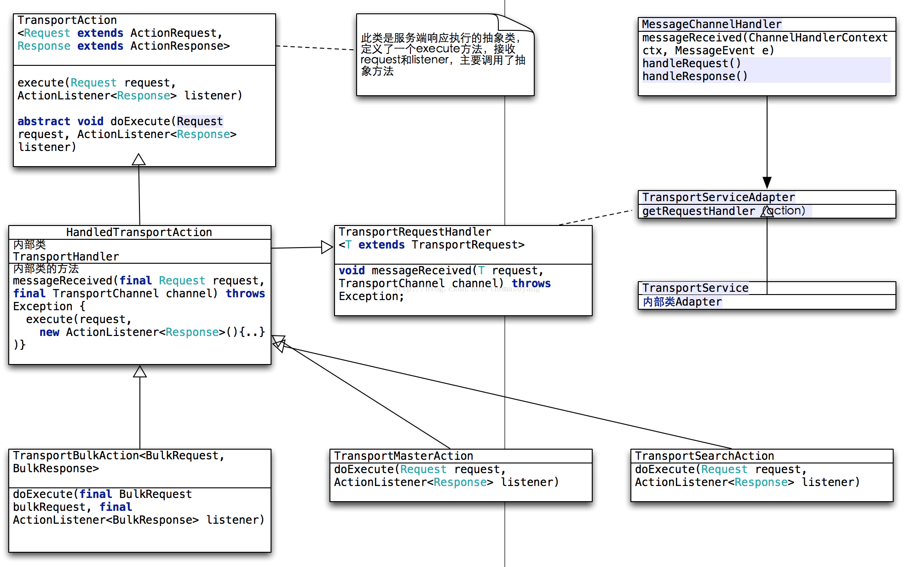Click the getRequestHandler method row
This screenshot has height=567, width=924.
tap(699, 211)
